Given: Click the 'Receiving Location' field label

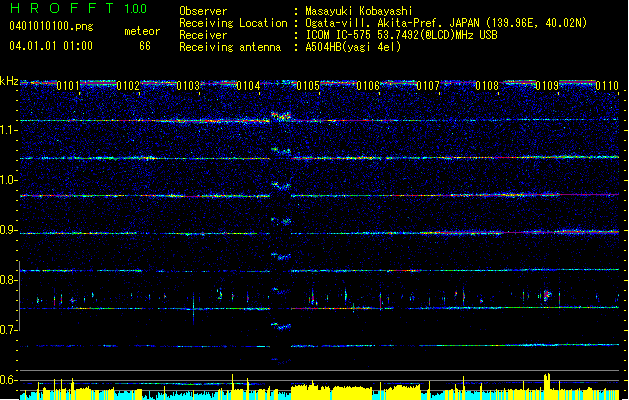Looking at the screenshot, I should [x=233, y=23].
